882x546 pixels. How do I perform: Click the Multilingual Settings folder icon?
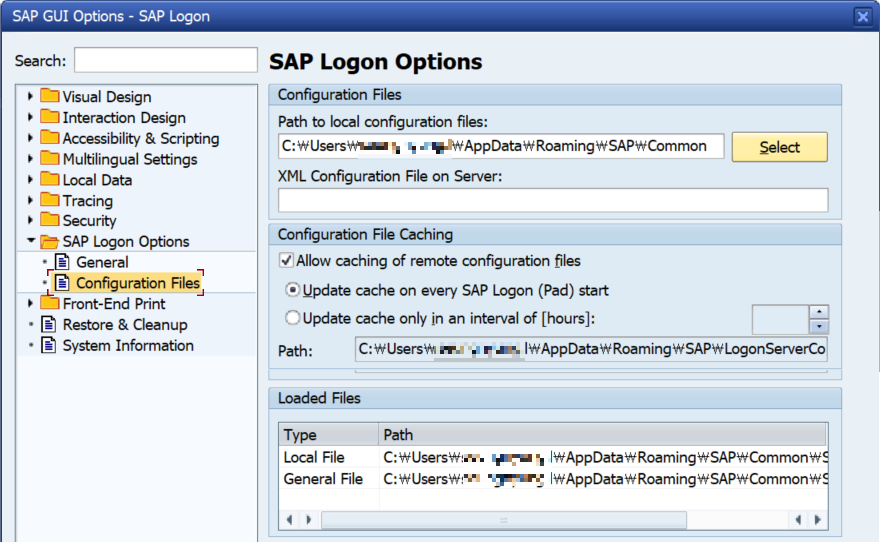50,158
